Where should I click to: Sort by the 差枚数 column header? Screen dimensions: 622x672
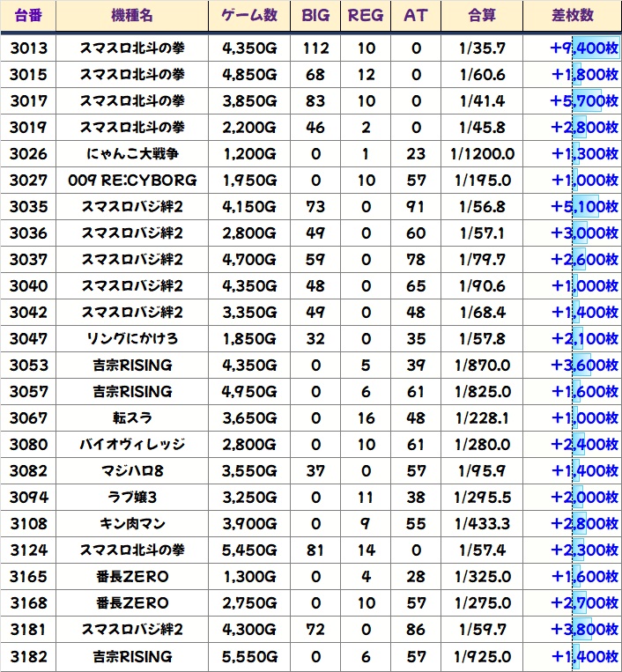[572, 16]
